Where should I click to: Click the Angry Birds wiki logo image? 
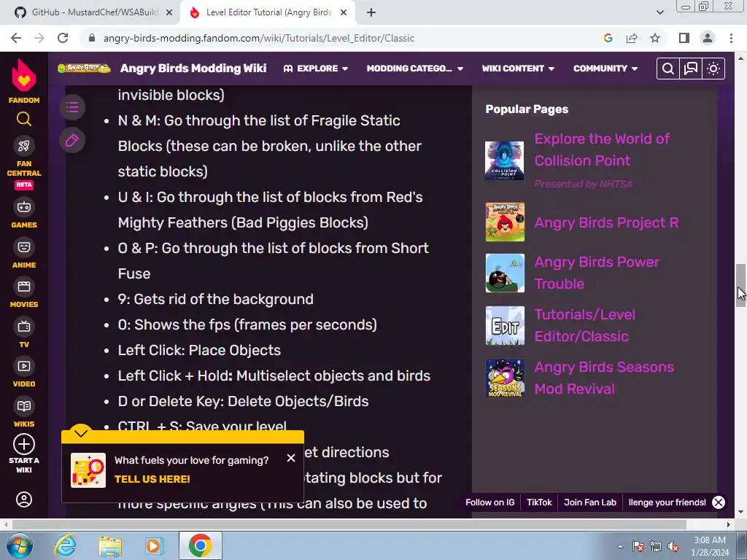pyautogui.click(x=84, y=68)
